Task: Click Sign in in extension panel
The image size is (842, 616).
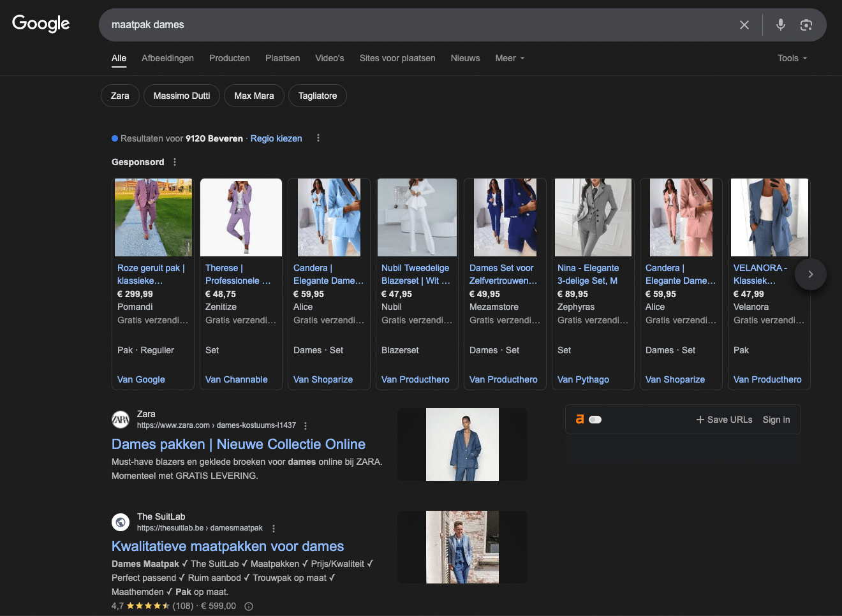Action: click(776, 420)
